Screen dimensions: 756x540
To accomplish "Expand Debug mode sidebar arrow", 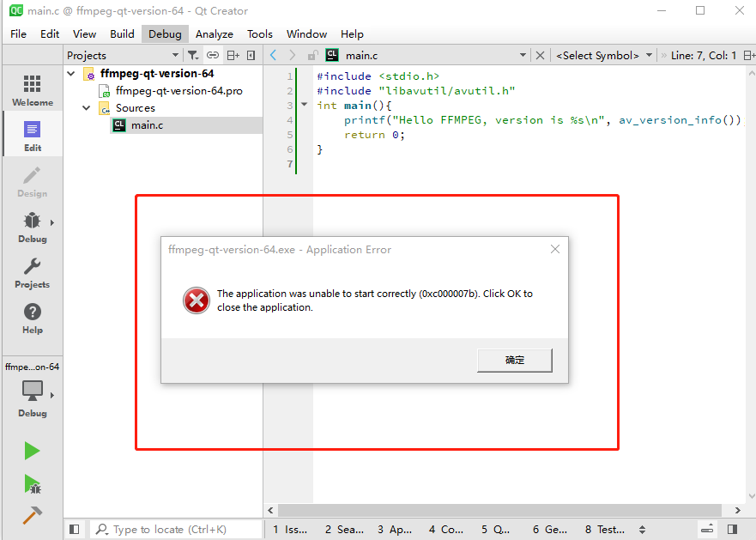I will (52, 222).
